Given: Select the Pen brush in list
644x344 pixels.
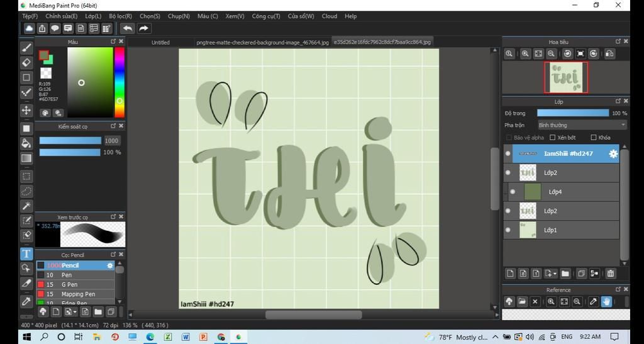Looking at the screenshot, I should [75, 275].
